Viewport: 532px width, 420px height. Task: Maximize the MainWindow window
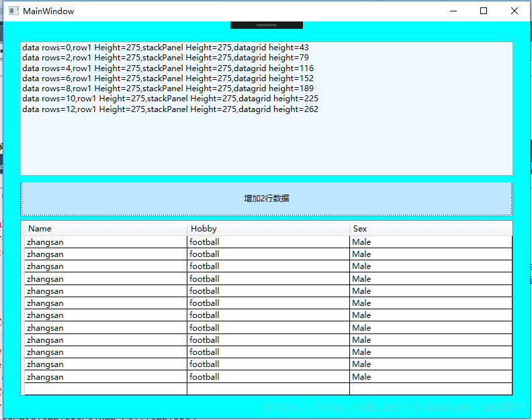(484, 11)
